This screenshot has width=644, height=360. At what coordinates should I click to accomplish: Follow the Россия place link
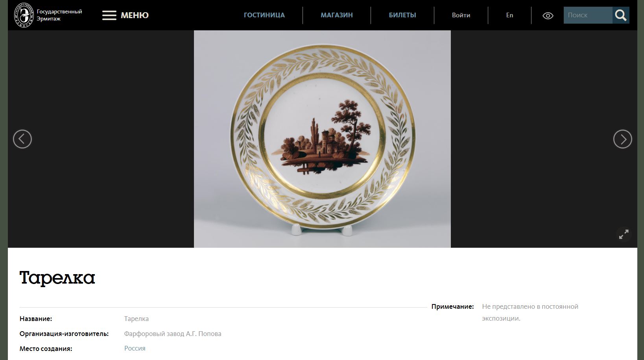click(135, 348)
